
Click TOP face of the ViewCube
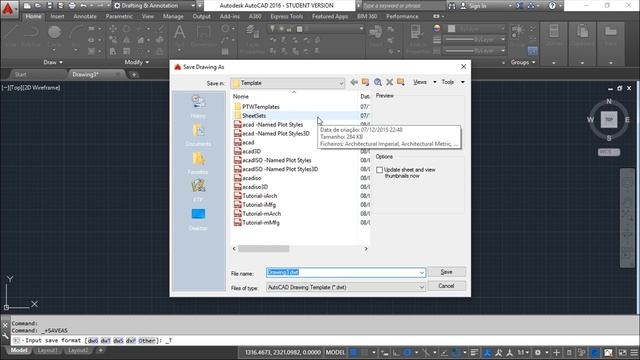pos(609,120)
